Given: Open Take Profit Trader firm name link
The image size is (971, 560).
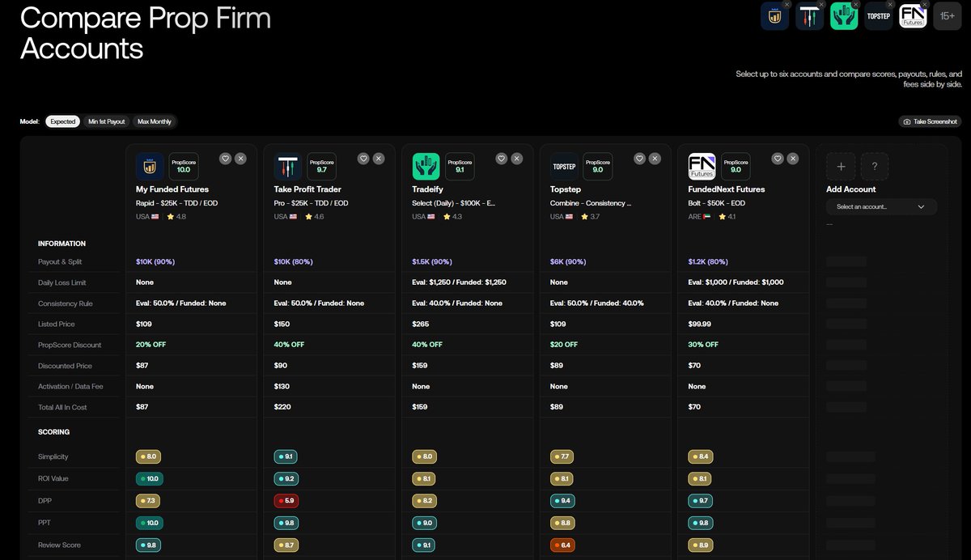Looking at the screenshot, I should point(309,189).
